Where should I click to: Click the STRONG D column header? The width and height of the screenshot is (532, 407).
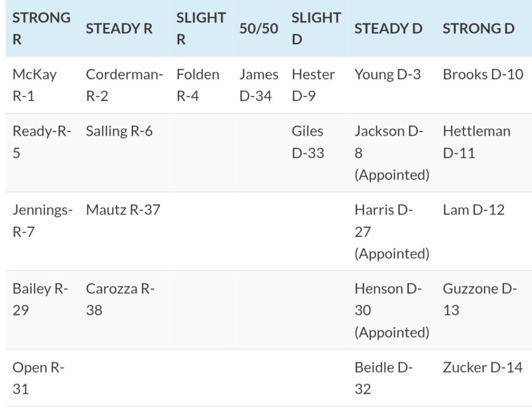pos(478,28)
